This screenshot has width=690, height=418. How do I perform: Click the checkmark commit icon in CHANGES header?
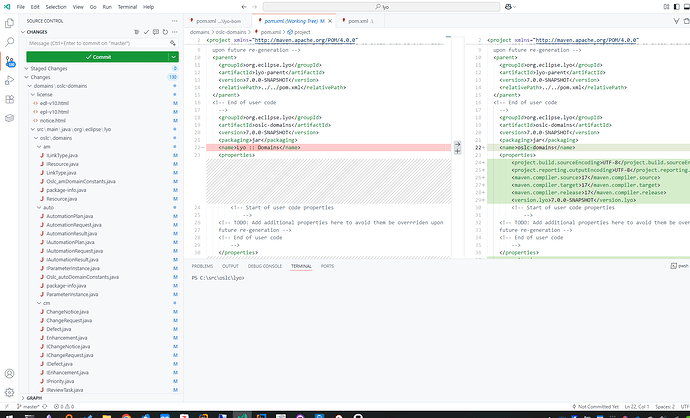point(147,32)
